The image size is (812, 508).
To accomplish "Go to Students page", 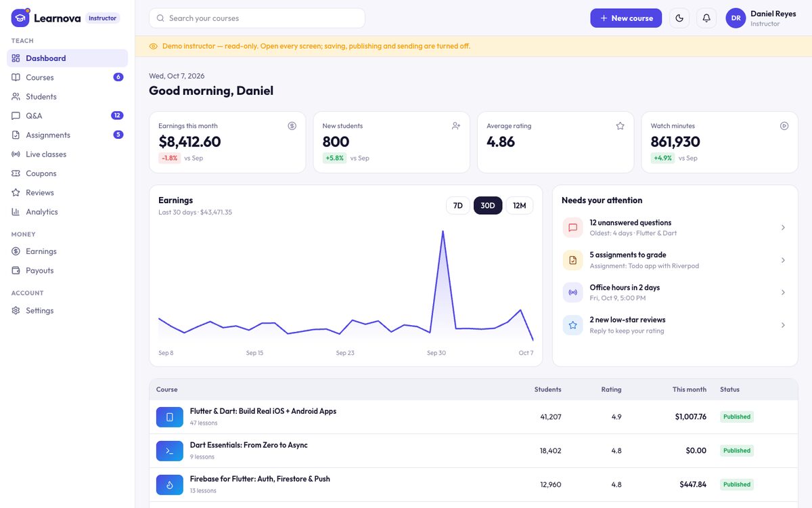I will pos(67,97).
